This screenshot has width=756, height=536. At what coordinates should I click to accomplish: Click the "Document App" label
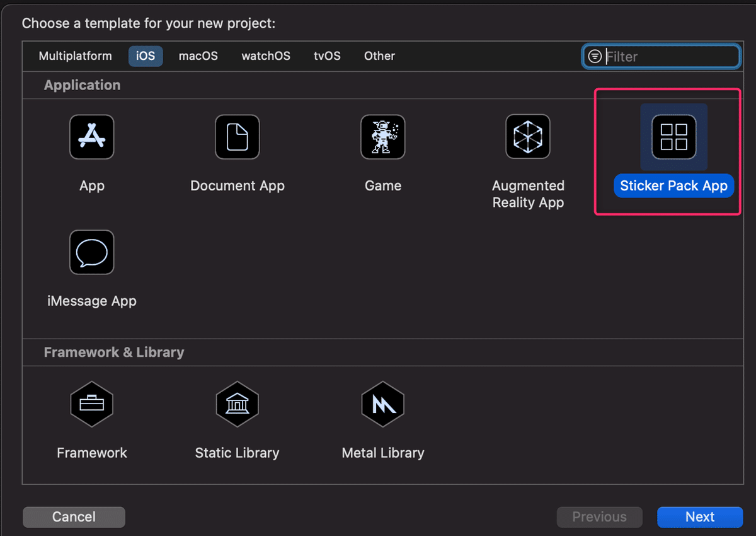pyautogui.click(x=238, y=185)
